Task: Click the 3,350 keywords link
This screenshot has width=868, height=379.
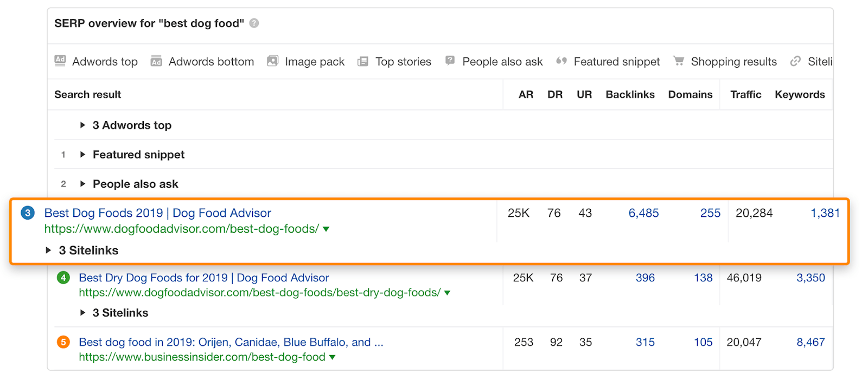Action: coord(811,278)
